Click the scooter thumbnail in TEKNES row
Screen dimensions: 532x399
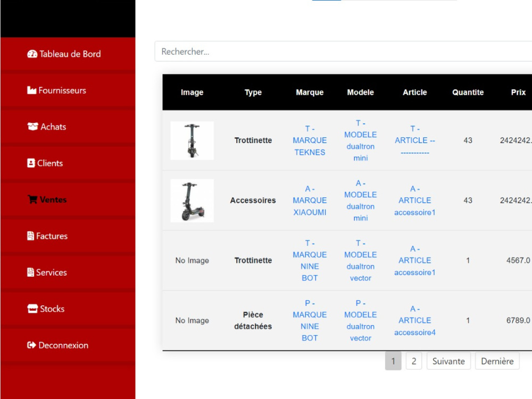[x=192, y=140]
